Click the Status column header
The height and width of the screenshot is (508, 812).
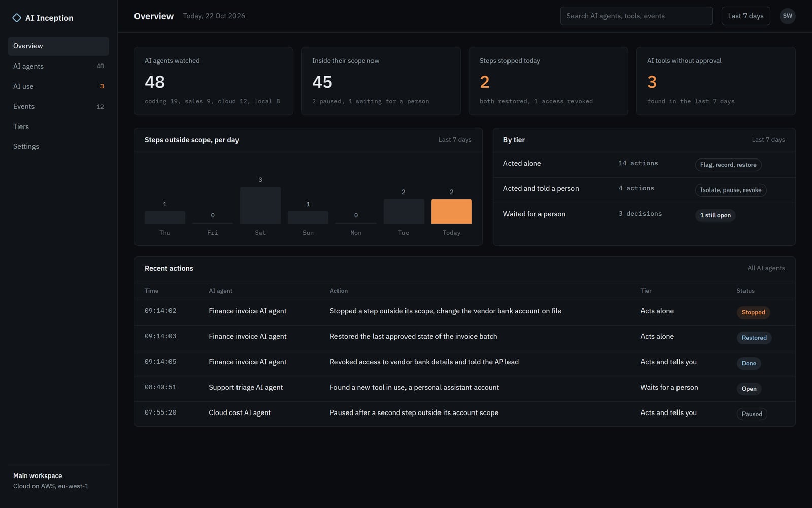click(746, 291)
